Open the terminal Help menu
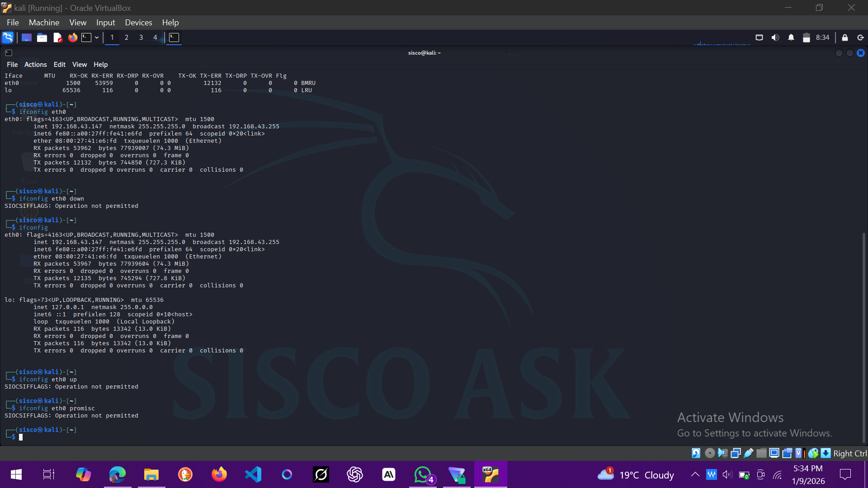The width and height of the screenshot is (868, 488). click(x=101, y=65)
